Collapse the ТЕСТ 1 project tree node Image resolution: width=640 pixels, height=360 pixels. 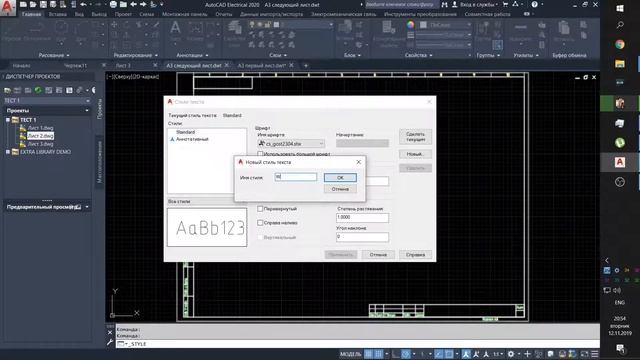[8, 120]
